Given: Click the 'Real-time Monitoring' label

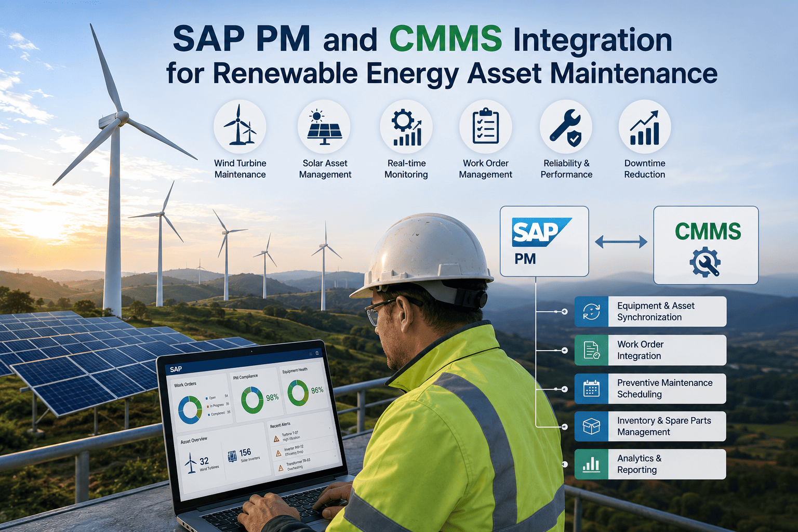Looking at the screenshot, I should 406,169.
